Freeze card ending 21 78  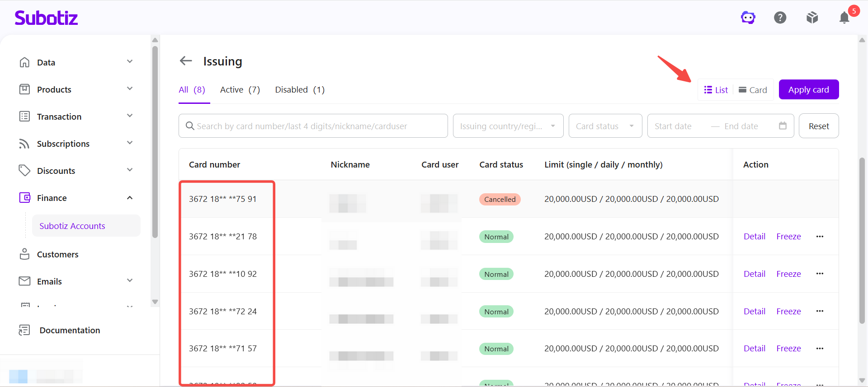pos(788,236)
